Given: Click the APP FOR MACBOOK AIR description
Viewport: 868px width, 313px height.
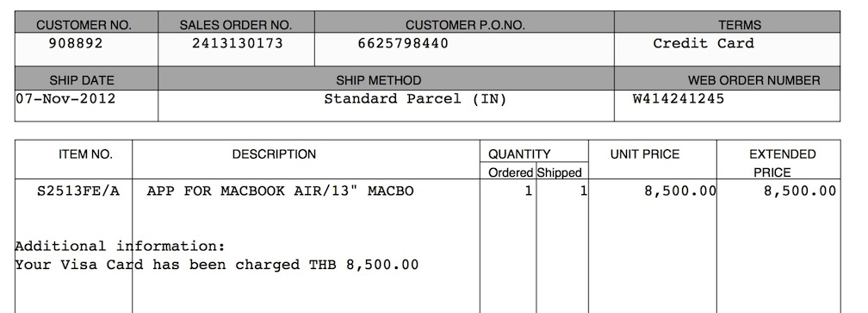Looking at the screenshot, I should (x=280, y=191).
